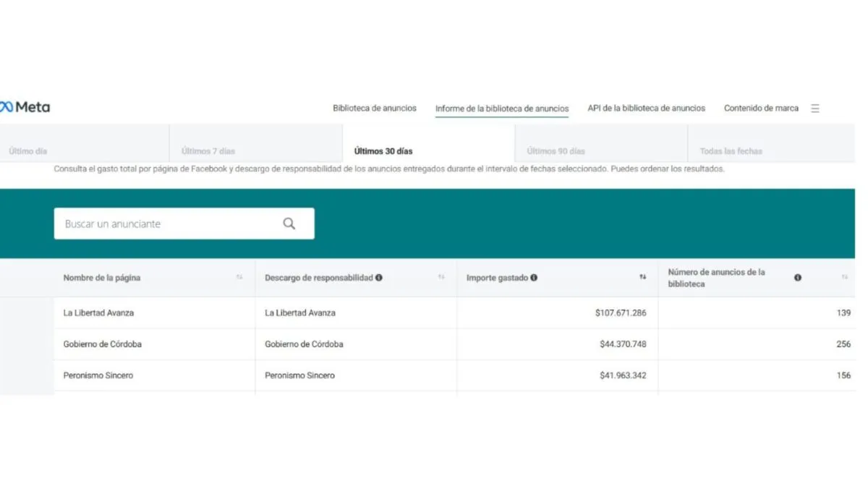The height and width of the screenshot is (489, 868).
Task: Sort by Número de anuncios arrows
Action: click(x=844, y=278)
